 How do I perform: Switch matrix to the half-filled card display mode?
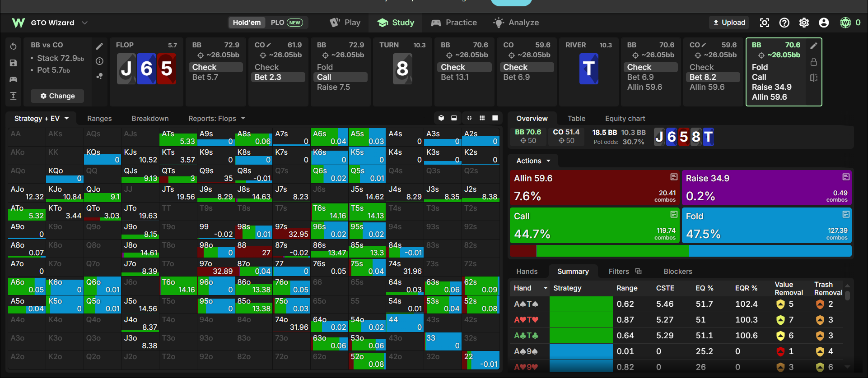coord(454,118)
